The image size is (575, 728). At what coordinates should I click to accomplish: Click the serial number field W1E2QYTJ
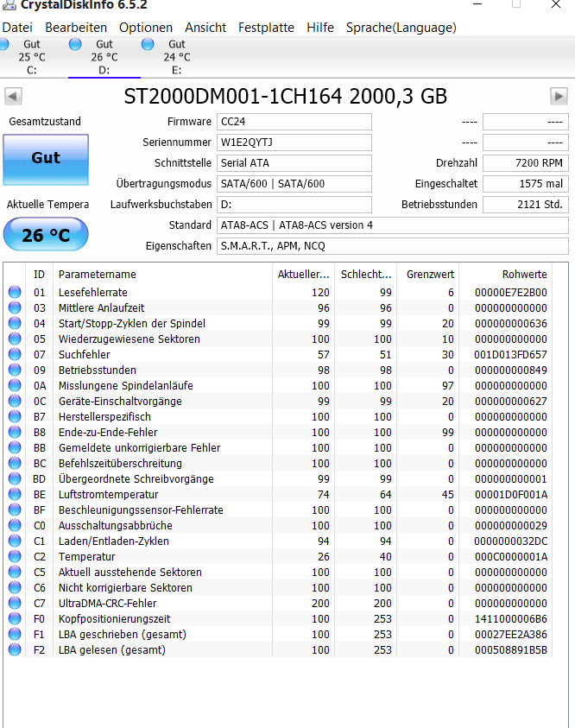pyautogui.click(x=294, y=142)
